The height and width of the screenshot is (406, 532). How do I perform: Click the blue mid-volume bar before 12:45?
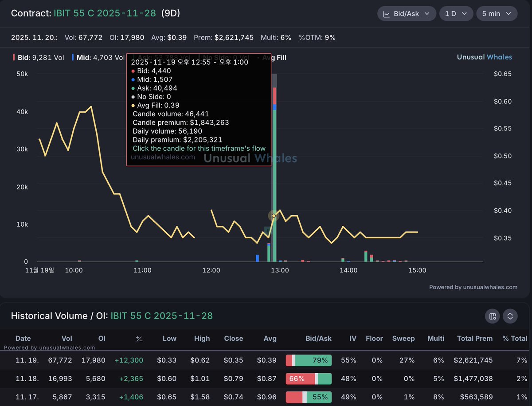tap(258, 258)
